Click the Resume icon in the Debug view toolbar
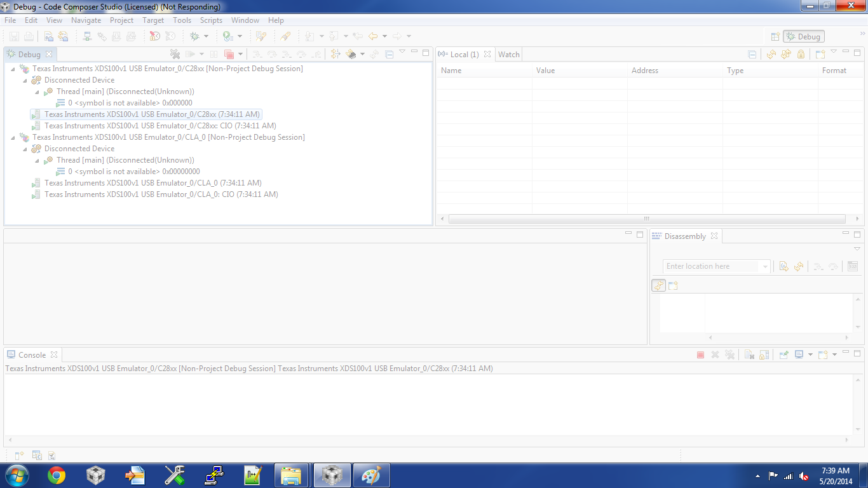 tap(190, 54)
